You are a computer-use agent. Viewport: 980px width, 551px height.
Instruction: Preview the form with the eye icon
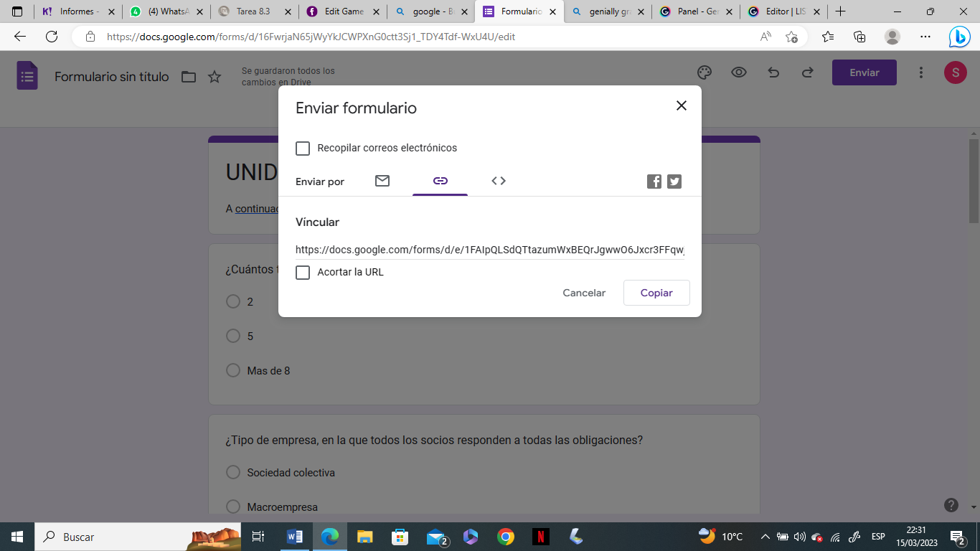coord(738,72)
